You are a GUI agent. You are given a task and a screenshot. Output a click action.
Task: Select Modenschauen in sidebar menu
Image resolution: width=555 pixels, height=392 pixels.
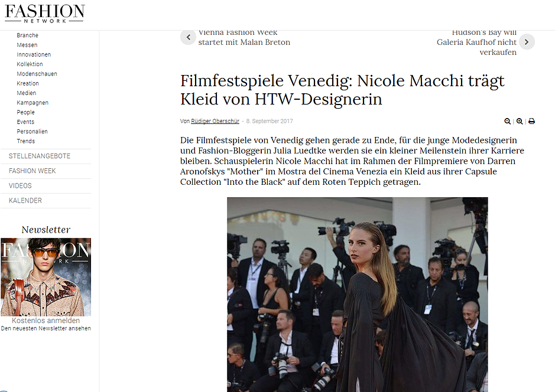click(37, 74)
